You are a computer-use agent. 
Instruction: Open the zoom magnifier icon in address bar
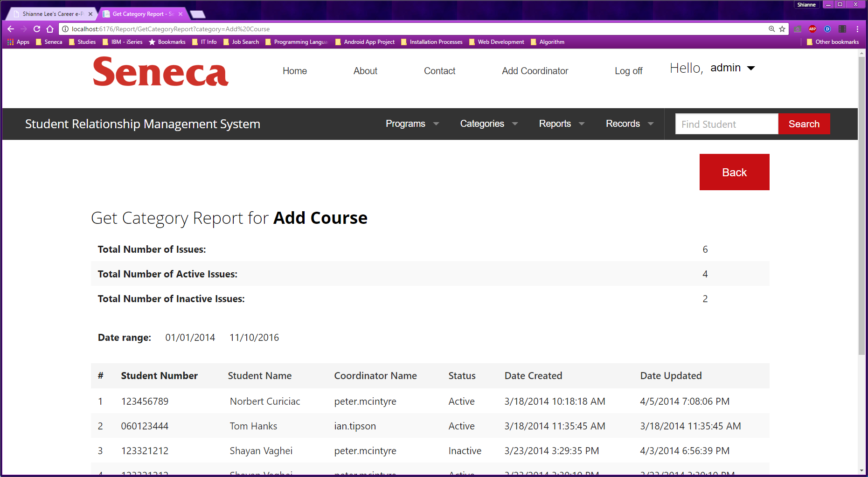click(x=772, y=29)
